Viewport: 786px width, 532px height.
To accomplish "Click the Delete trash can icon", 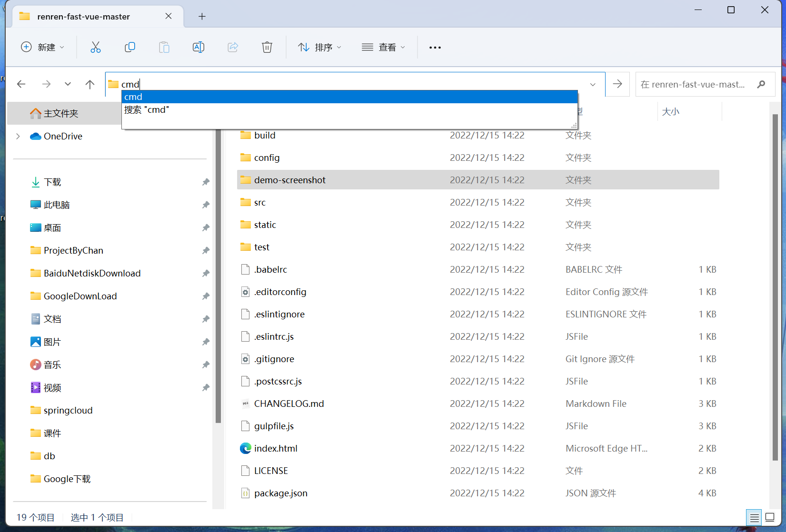I will pos(267,47).
